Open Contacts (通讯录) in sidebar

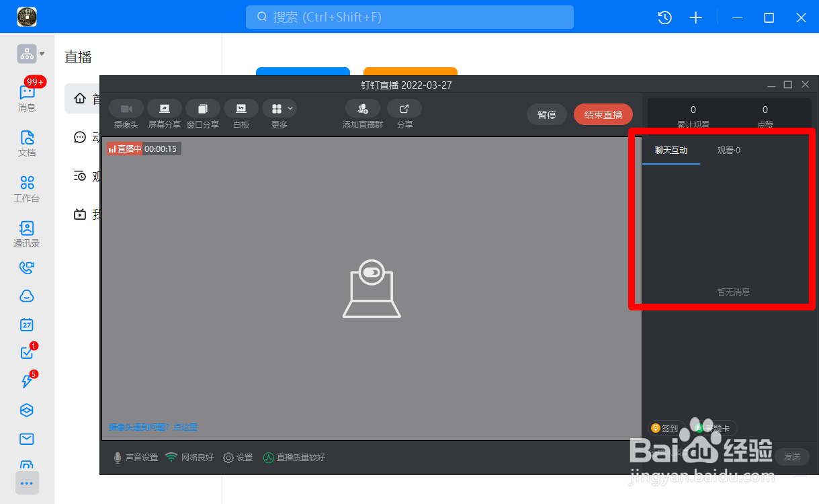pyautogui.click(x=27, y=234)
